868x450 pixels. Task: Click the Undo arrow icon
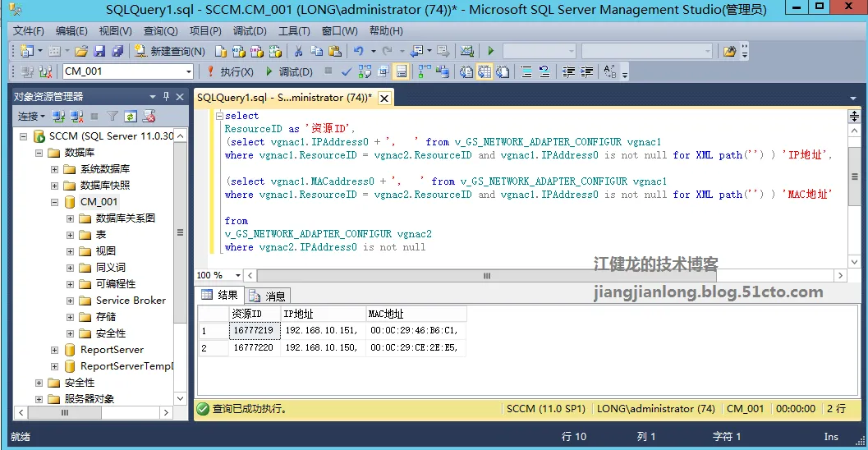(359, 52)
